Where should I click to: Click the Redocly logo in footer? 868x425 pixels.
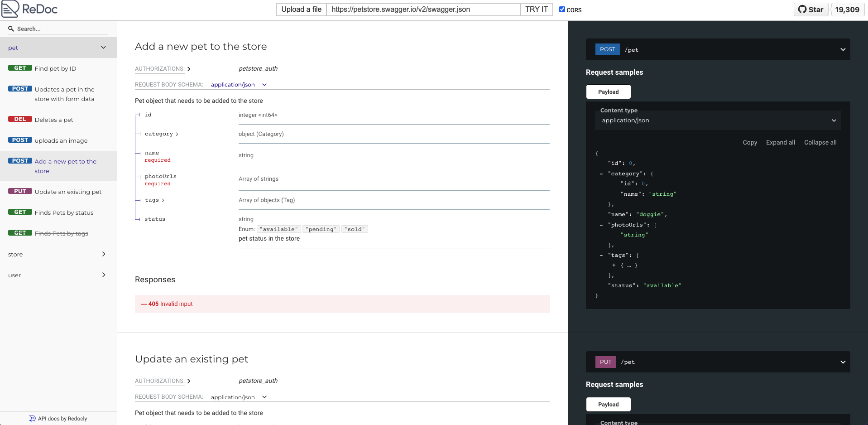32,419
